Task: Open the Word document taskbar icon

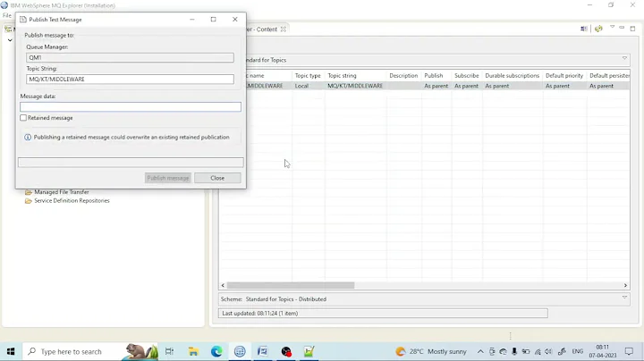Action: 263,351
